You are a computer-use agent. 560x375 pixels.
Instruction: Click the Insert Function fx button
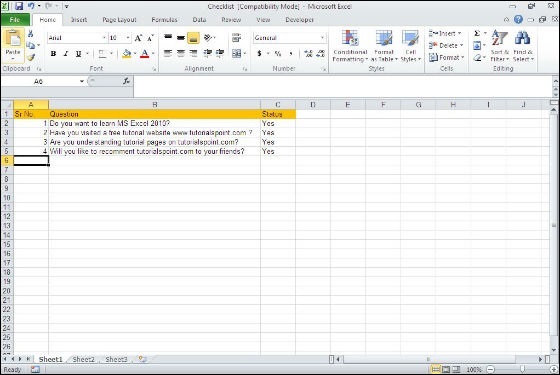126,81
